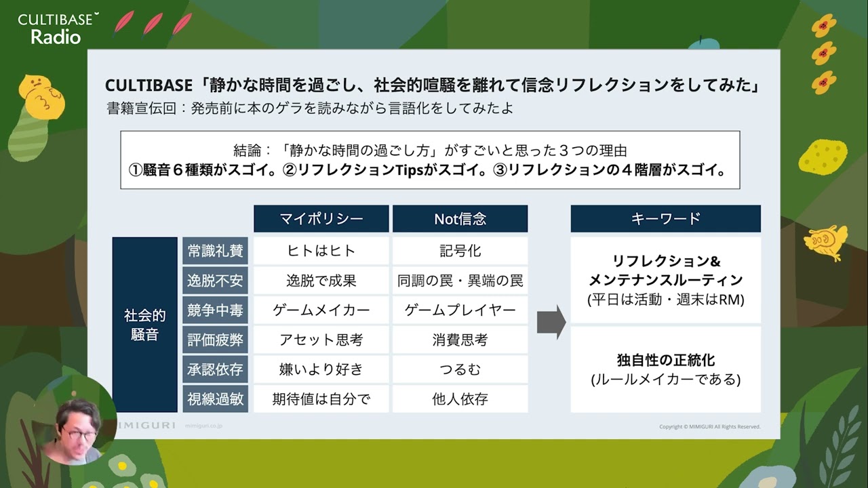Click the 書籍宣伝回 subtitle line
This screenshot has height=488, width=868.
pyautogui.click(x=310, y=108)
